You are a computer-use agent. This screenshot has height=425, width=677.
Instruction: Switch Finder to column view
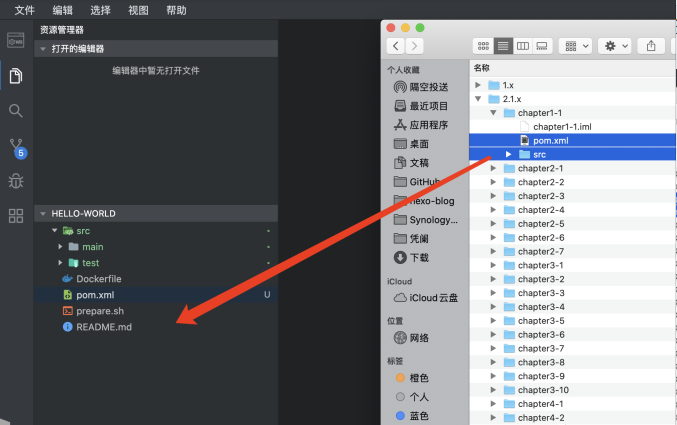(523, 46)
